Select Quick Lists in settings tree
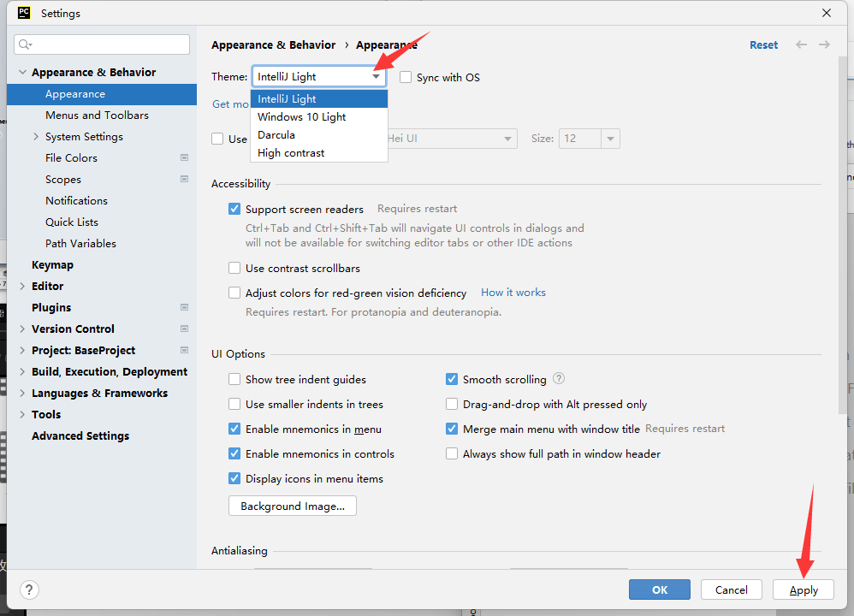 point(72,222)
